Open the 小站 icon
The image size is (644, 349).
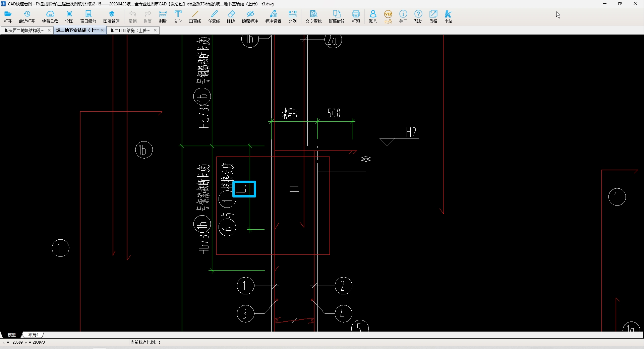tap(449, 17)
